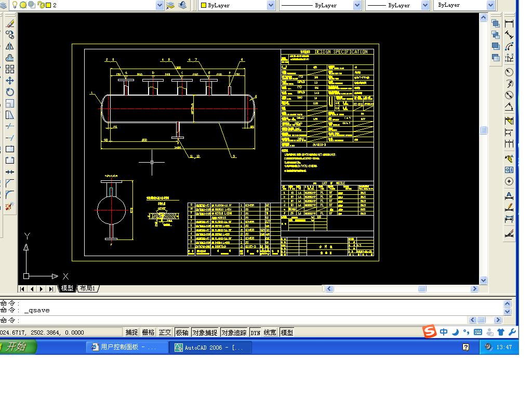
Task: Switch to the 布局1 layout tab
Action: pos(87,288)
